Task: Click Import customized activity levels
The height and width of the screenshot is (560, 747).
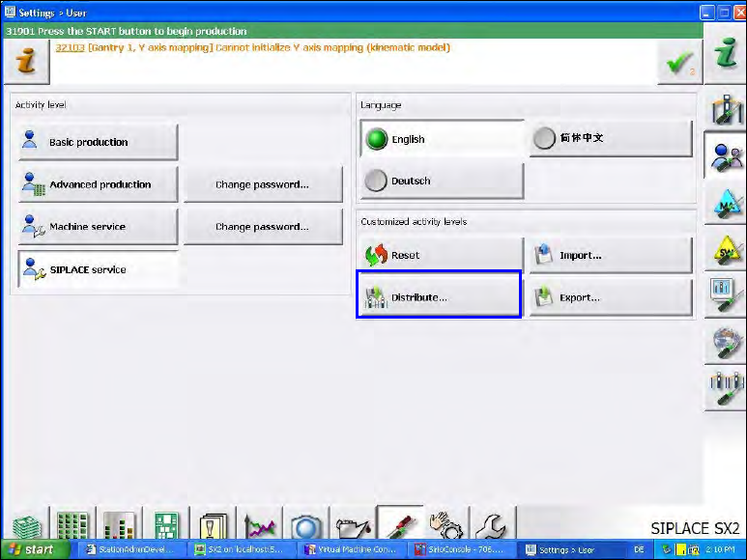Action: pos(611,255)
